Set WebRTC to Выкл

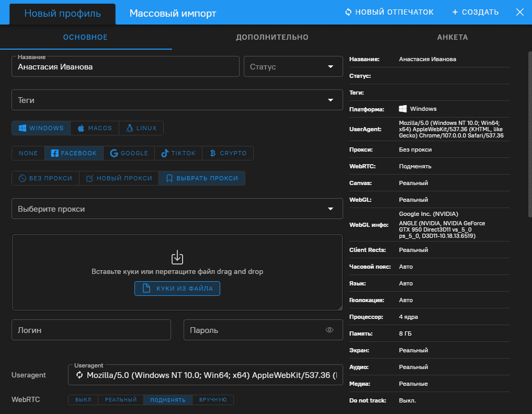83,400
